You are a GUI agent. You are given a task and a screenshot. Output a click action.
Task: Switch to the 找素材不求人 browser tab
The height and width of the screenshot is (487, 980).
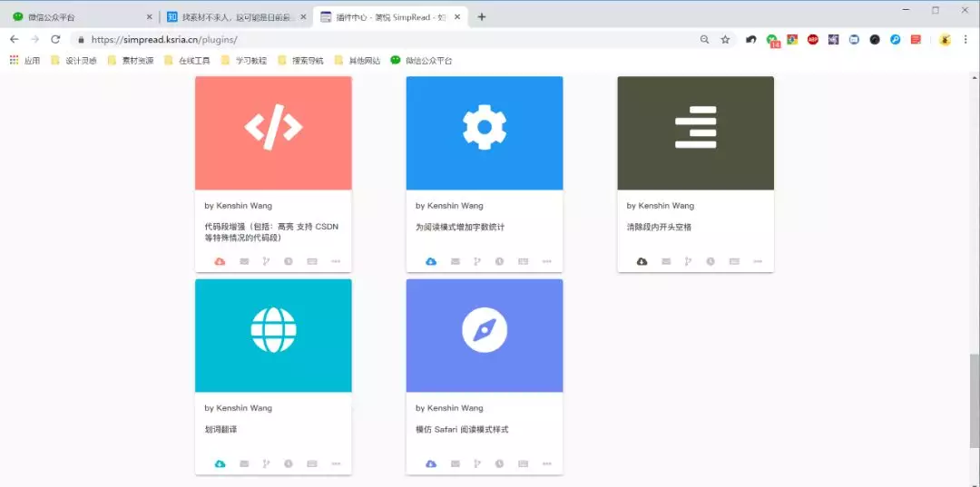[x=236, y=17]
